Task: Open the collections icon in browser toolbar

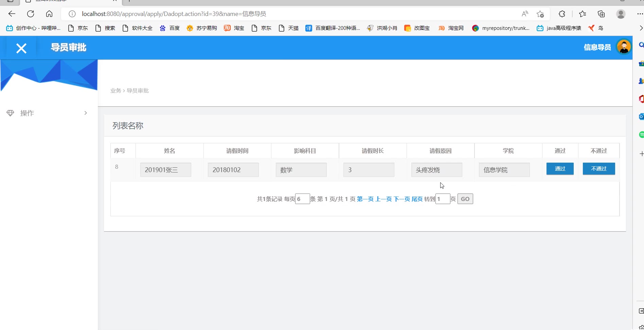Action: (x=601, y=14)
